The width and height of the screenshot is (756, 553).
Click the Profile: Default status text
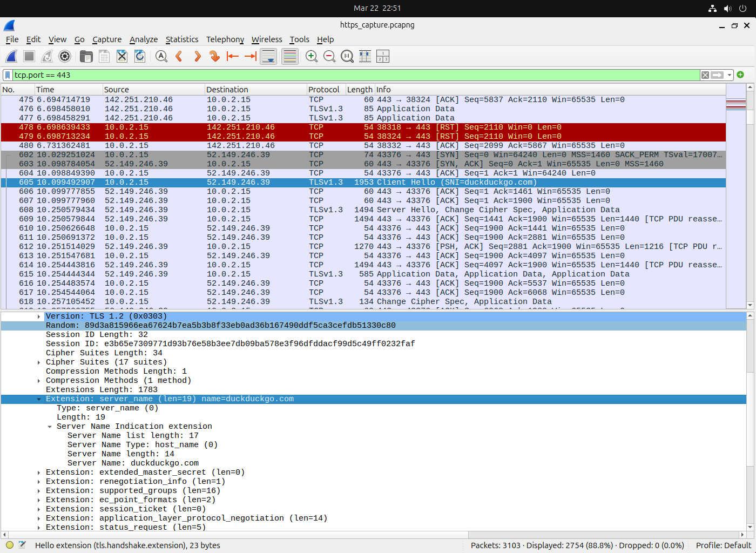[724, 545]
